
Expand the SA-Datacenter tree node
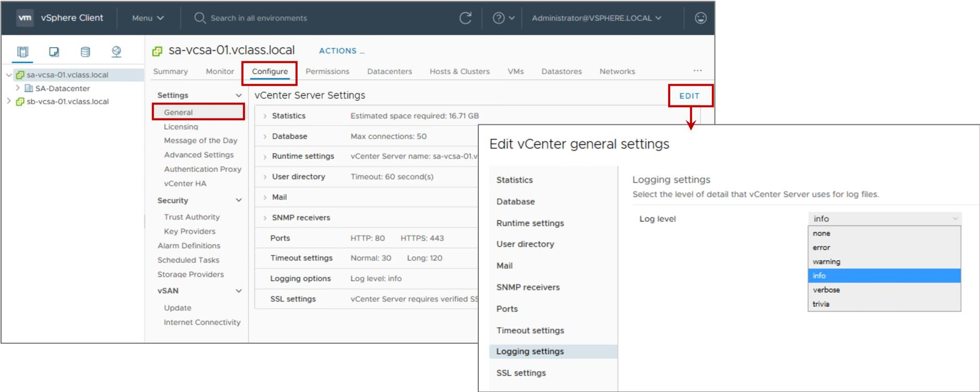18,88
